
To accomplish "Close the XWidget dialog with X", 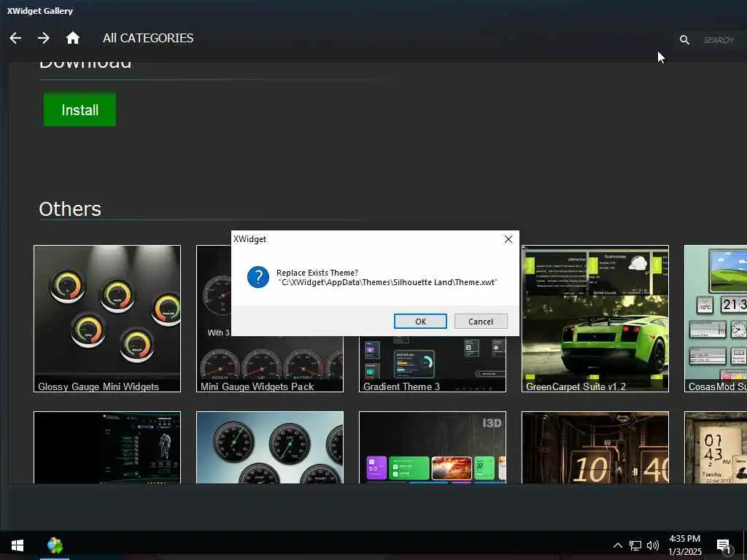I will 508,239.
